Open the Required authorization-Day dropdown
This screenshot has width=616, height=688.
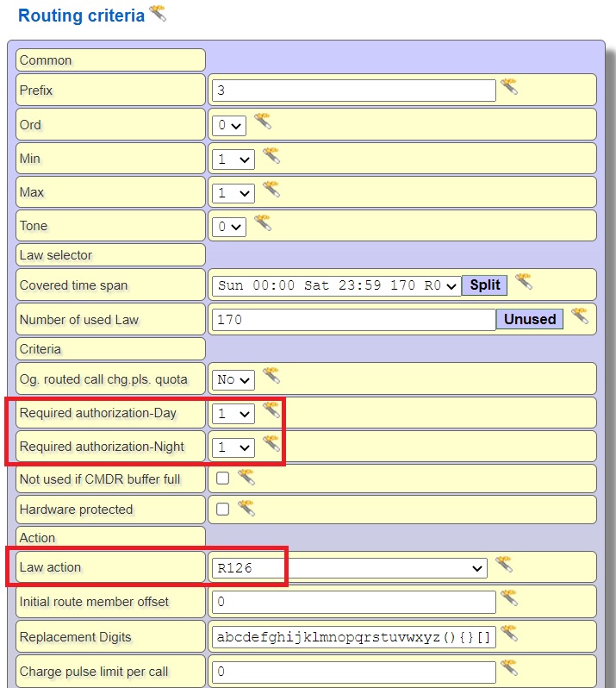pos(233,414)
